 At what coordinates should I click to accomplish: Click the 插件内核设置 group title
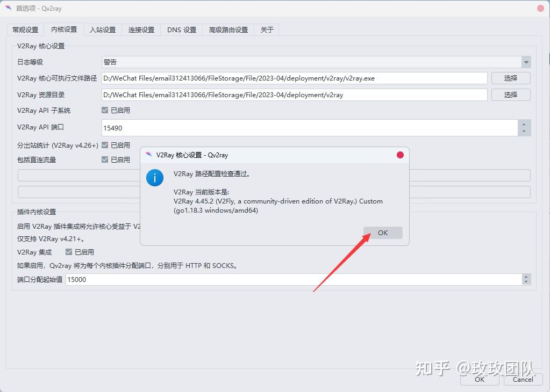pos(37,212)
